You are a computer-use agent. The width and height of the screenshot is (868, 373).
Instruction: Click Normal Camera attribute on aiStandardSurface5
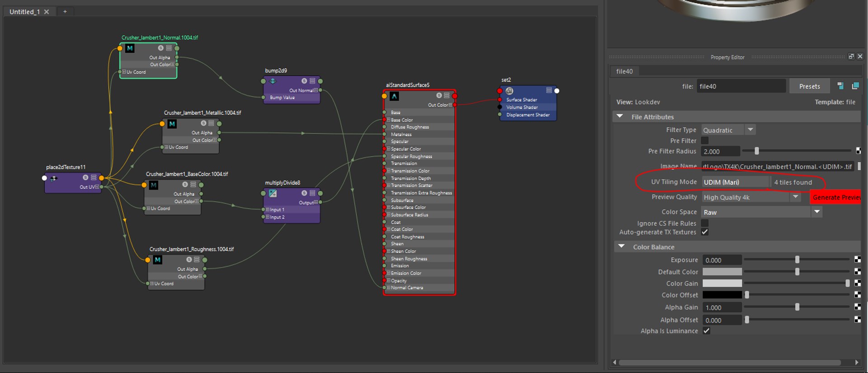pyautogui.click(x=407, y=288)
